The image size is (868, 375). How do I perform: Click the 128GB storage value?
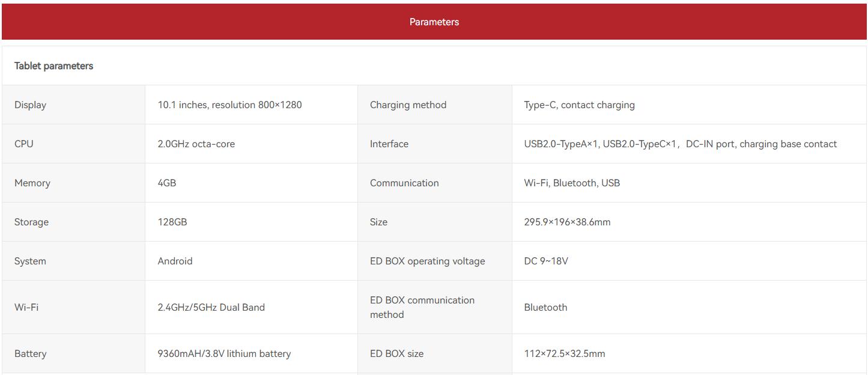172,222
